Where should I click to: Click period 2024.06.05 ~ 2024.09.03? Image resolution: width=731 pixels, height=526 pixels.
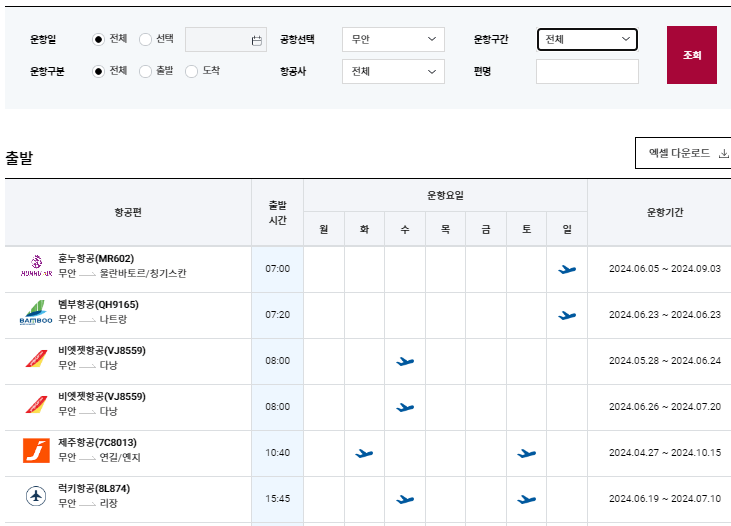pos(665,269)
